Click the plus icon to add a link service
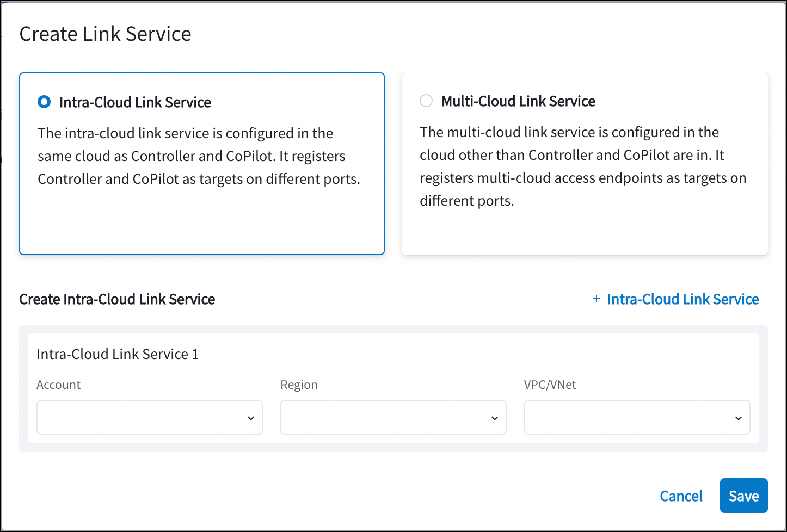Viewport: 787px width, 532px height. click(x=597, y=299)
